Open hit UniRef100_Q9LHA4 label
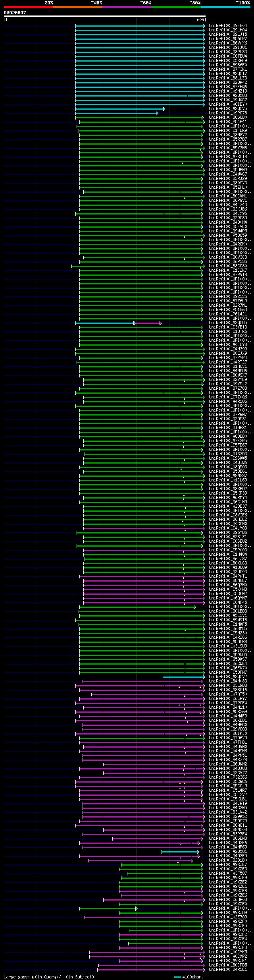The height and width of the screenshot is (980, 254). (x=228, y=30)
